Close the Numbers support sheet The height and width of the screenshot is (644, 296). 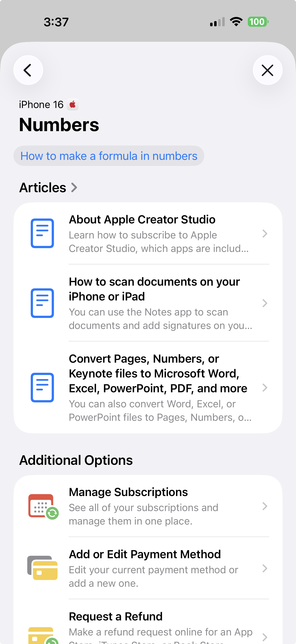tap(268, 70)
